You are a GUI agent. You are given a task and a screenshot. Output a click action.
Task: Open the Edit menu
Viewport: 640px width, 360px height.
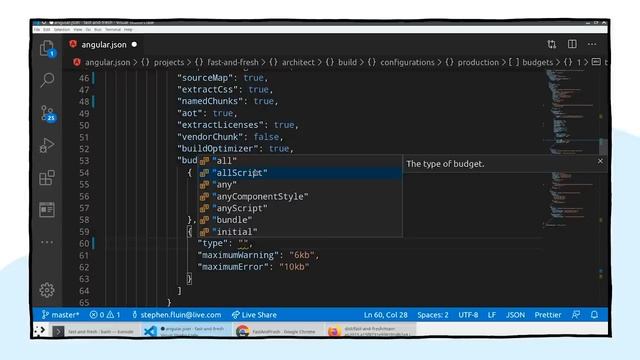47,30
